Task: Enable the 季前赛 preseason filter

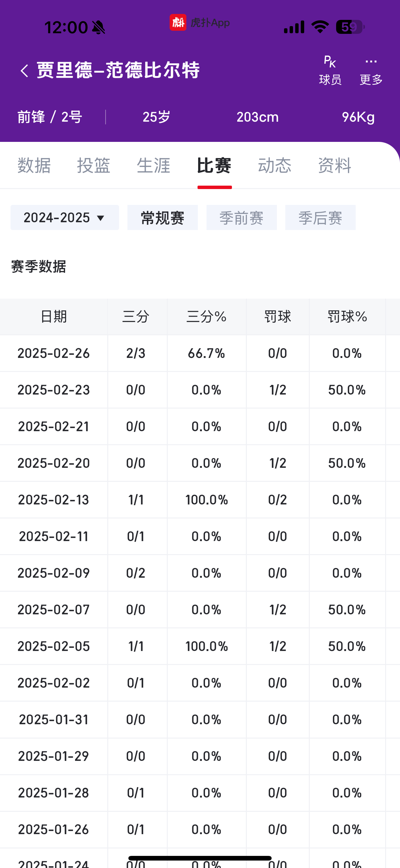Action: (242, 217)
